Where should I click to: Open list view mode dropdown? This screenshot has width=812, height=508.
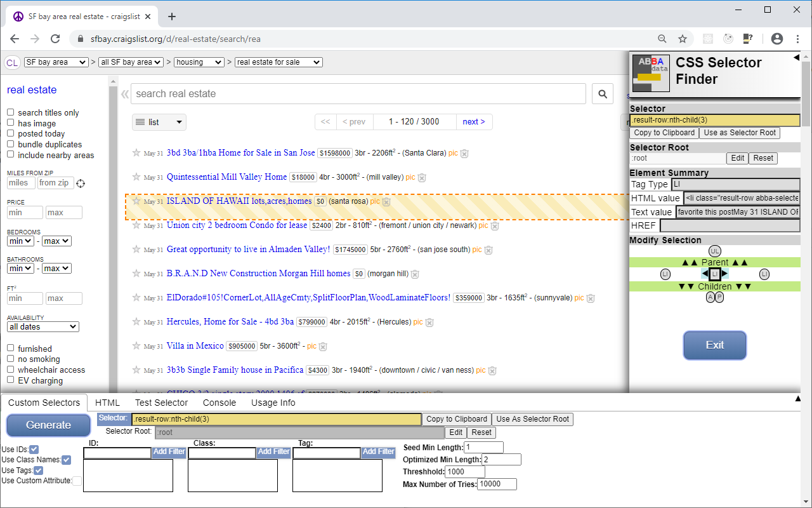click(159, 122)
